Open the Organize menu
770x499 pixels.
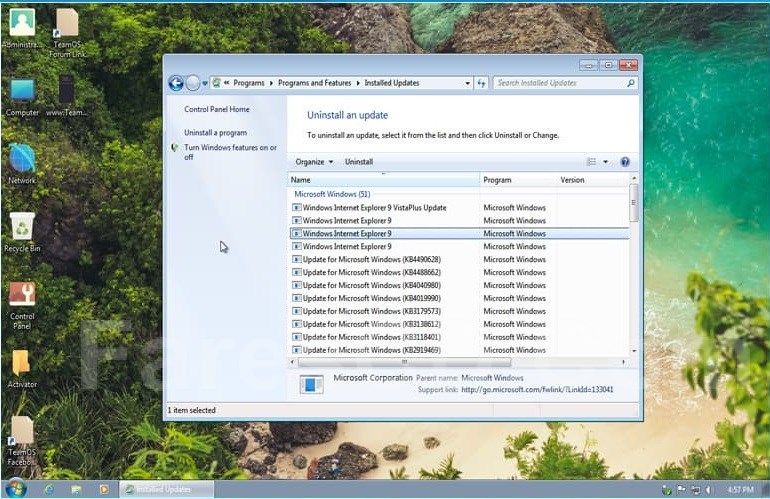click(x=314, y=162)
